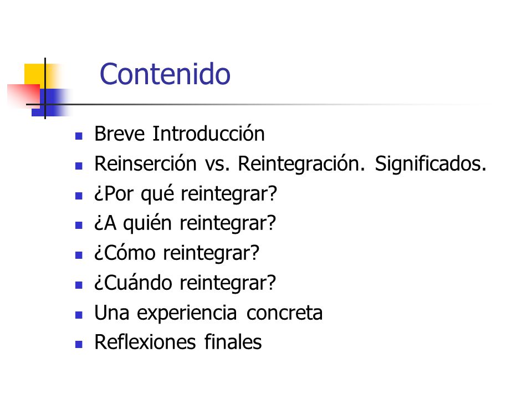Click the Contenido slide title
This screenshot has width=532, height=399.
pyautogui.click(x=165, y=74)
